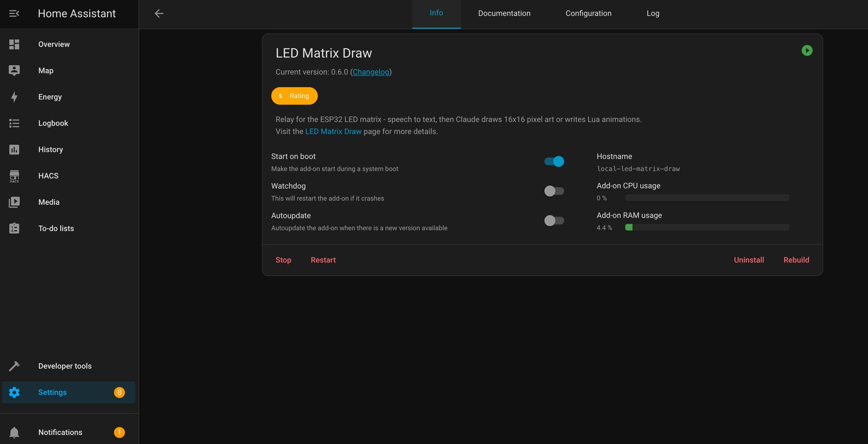The height and width of the screenshot is (444, 868).
Task: Click the Logbook list icon
Action: 14,123
